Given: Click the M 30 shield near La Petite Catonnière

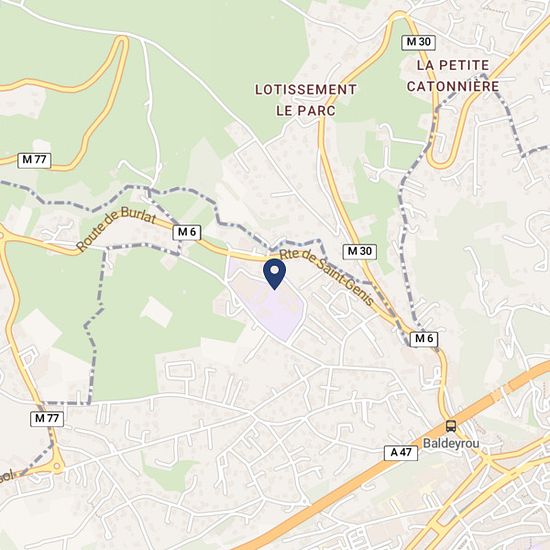Looking at the screenshot, I should [418, 42].
